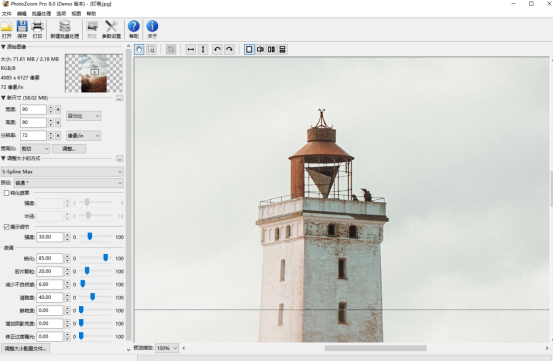Enable the unsharp mask (钝化遮罩) checkbox
553x361 pixels.
[x=6, y=193]
